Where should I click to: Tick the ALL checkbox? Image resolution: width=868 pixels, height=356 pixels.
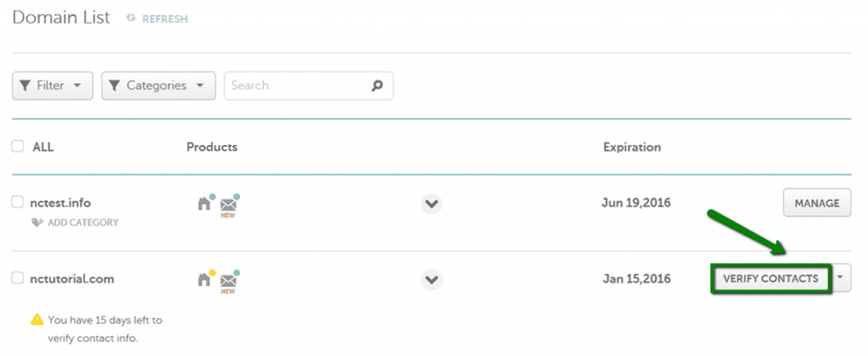18,146
